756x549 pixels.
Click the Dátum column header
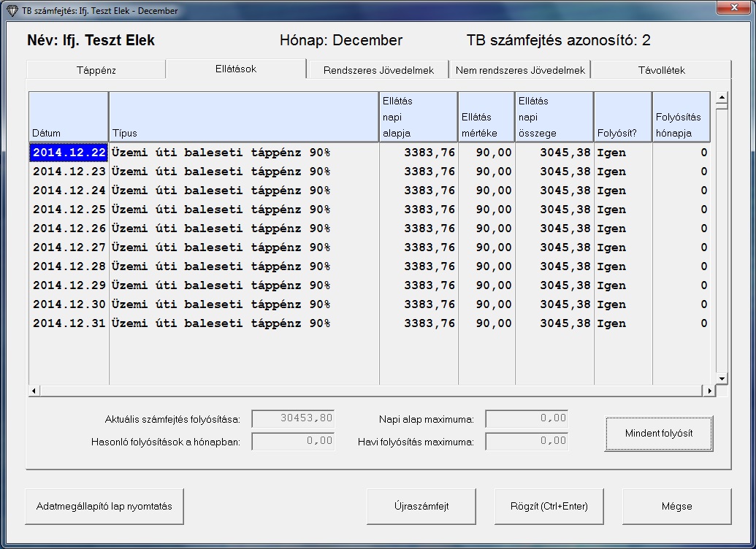pos(69,117)
